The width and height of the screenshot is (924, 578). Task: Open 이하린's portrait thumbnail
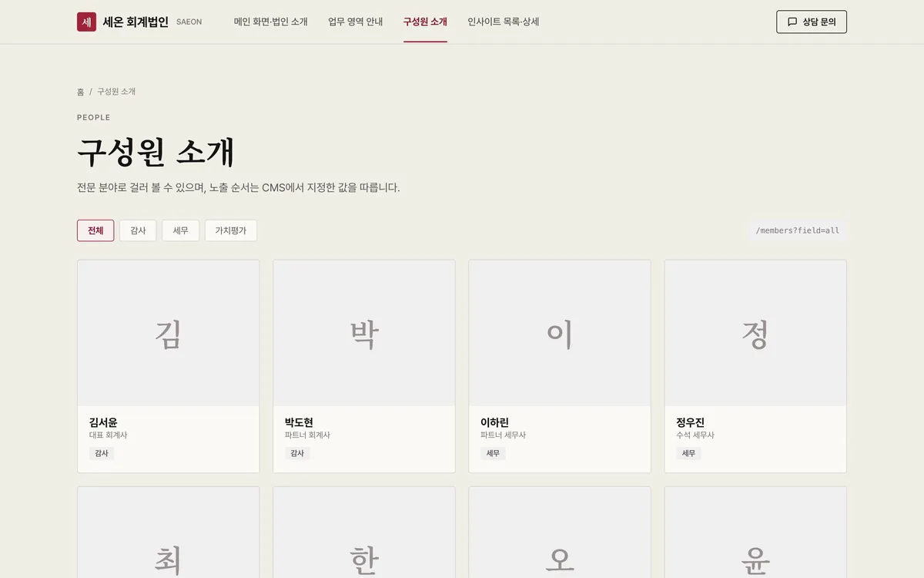click(560, 333)
